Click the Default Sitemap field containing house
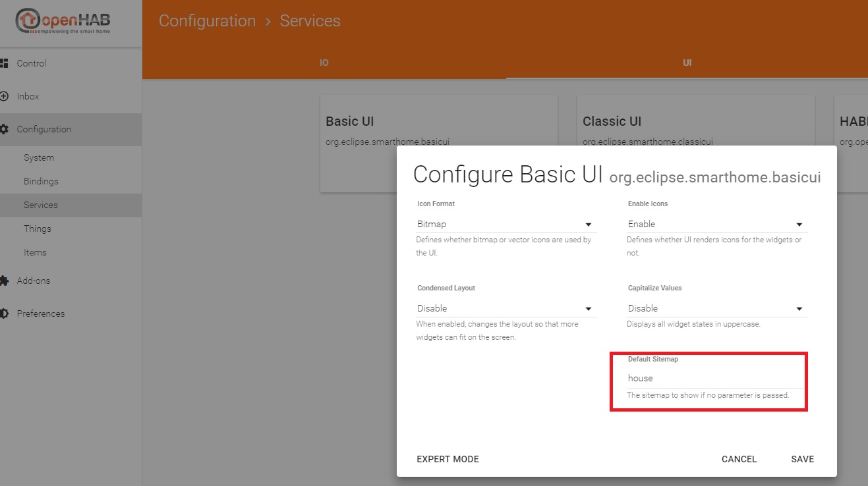The image size is (868, 486). [717, 378]
